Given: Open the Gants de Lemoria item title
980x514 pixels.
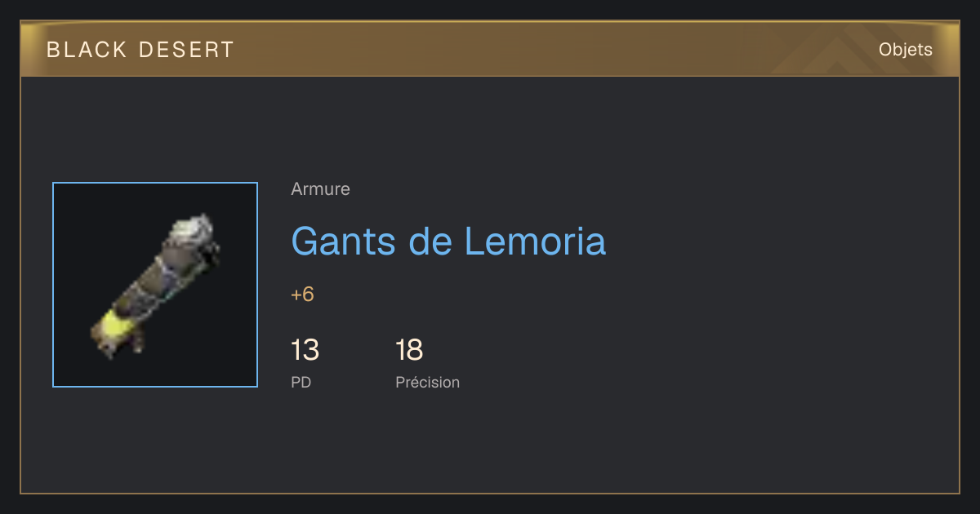Looking at the screenshot, I should pos(448,241).
